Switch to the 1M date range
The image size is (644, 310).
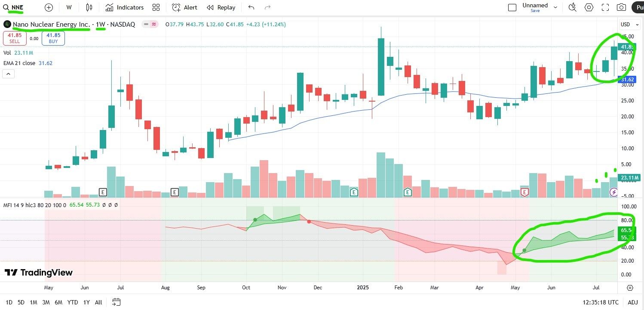point(33,302)
